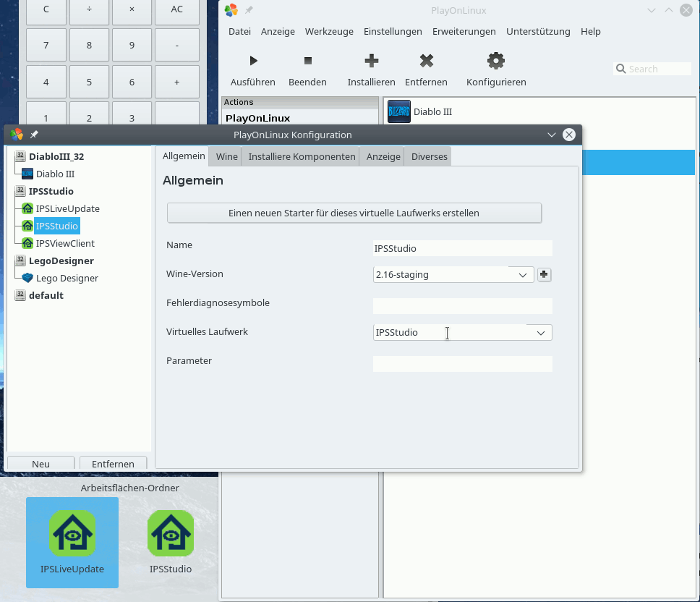Click the Installieren plus icon
This screenshot has width=700, height=602.
point(372,61)
